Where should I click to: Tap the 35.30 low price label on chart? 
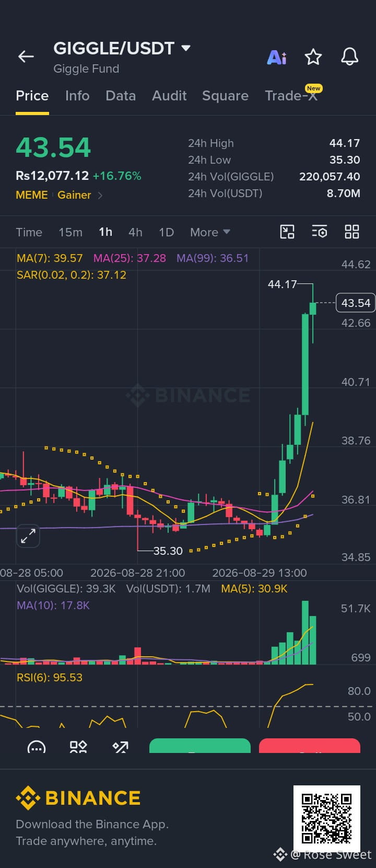(168, 551)
